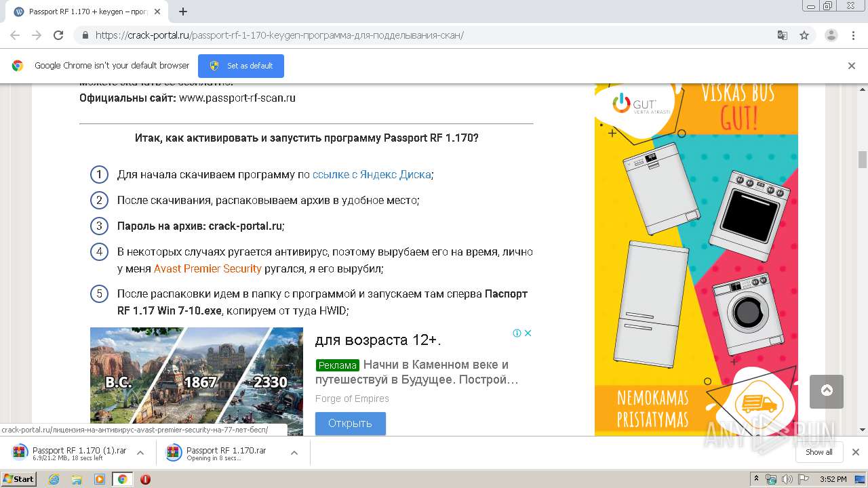Expand options for Passport RF 1.170.rar download
The image size is (868, 488).
[x=294, y=453]
